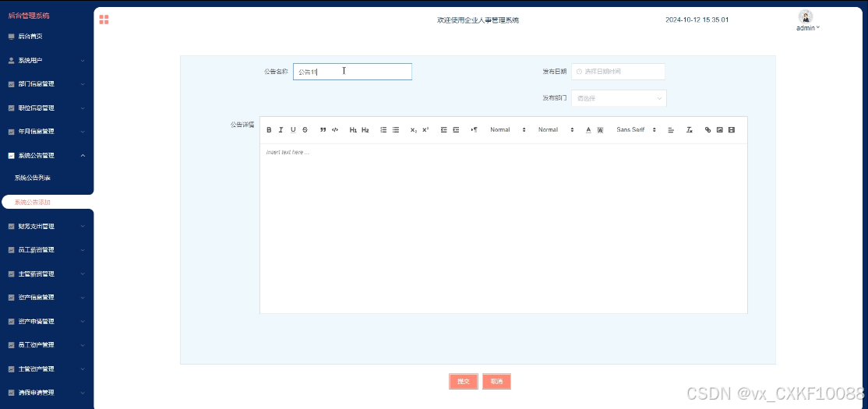
Task: Open the 资产申请管理 sidebar menu
Action: pos(47,322)
